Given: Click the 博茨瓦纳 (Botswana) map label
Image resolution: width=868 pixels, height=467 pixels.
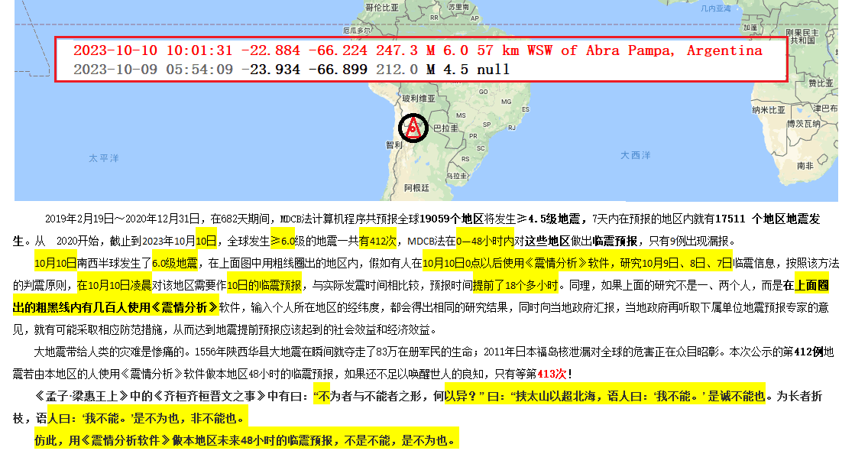Looking at the screenshot, I should 805,124.
